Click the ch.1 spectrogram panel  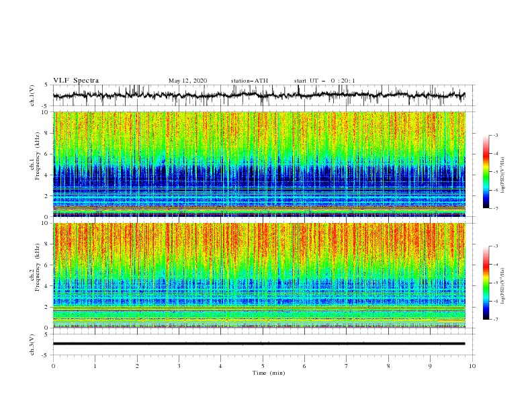click(259, 164)
